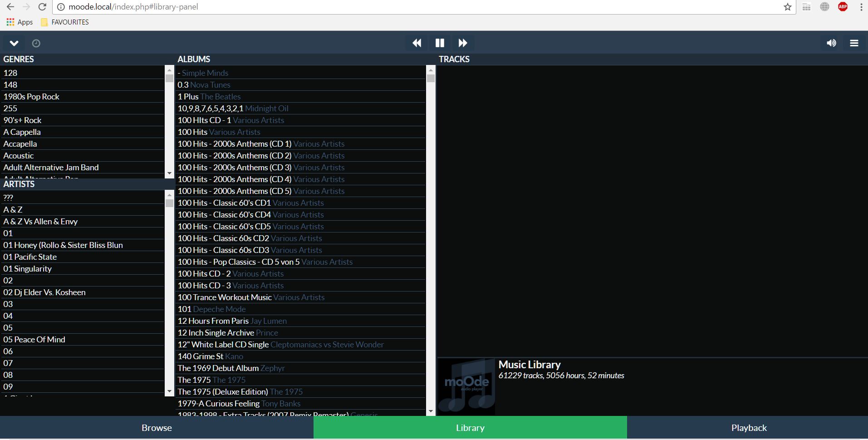Open album 100 Hits - Classic 60's CD4
Screen dimensions: 868x440
[300, 214]
